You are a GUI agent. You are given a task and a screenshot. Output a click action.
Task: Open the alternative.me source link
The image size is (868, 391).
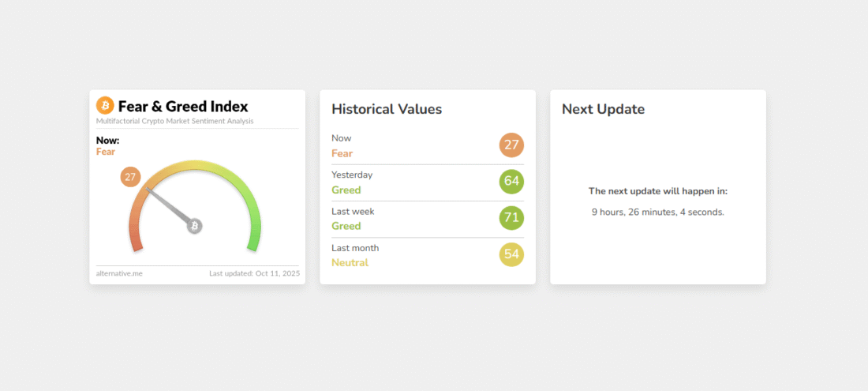tap(119, 273)
